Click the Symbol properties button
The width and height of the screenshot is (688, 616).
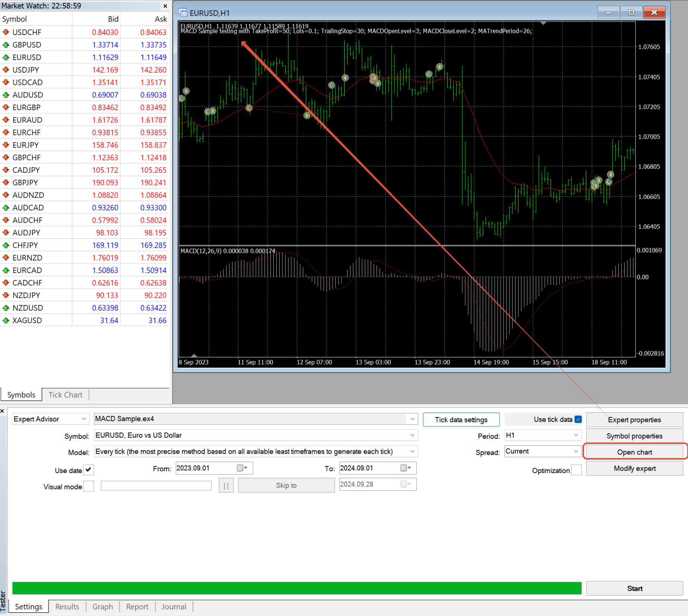634,436
